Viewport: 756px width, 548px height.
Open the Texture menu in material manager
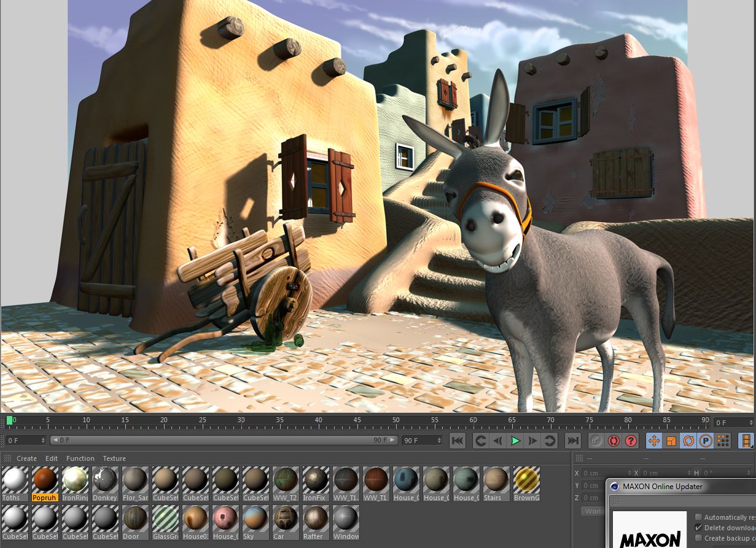pyautogui.click(x=114, y=458)
